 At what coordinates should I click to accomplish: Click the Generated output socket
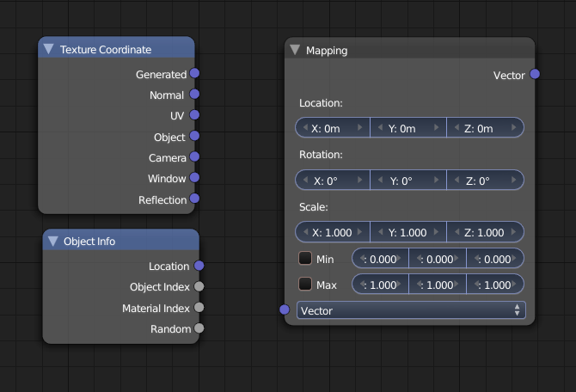194,74
